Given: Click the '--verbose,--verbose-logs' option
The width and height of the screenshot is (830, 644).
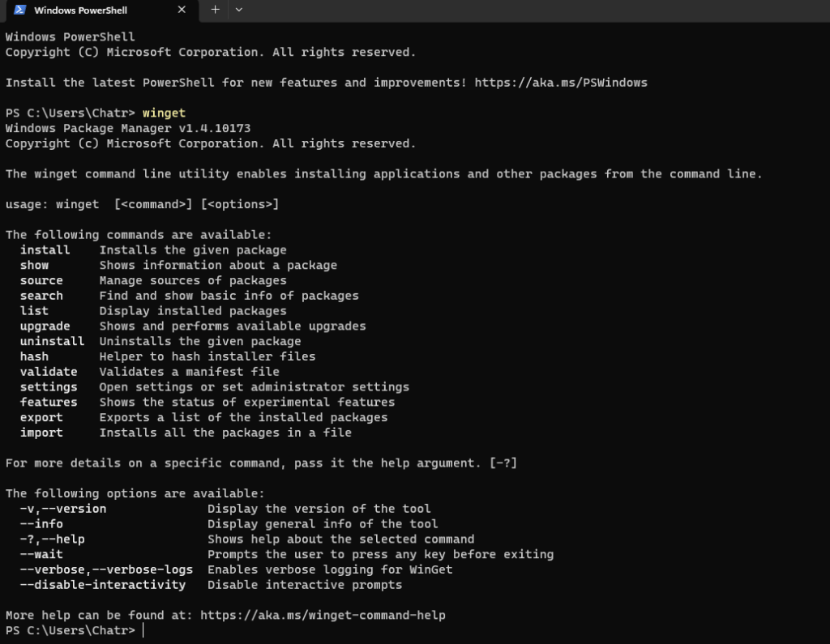Looking at the screenshot, I should 106,570.
